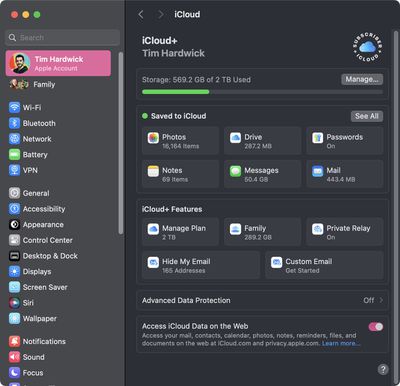Open Family storage sharing tile
The width and height of the screenshot is (400, 386).
coord(262,232)
